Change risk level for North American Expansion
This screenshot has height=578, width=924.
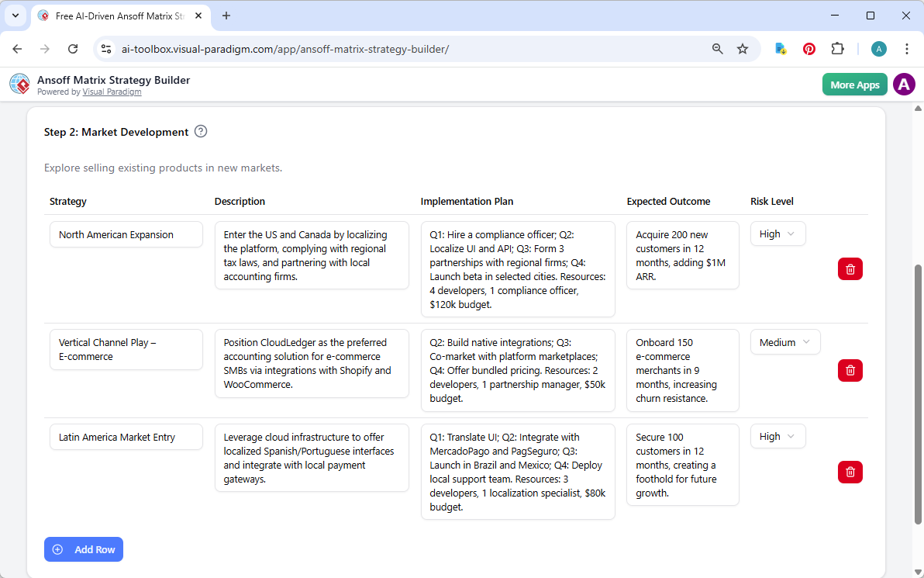point(777,234)
